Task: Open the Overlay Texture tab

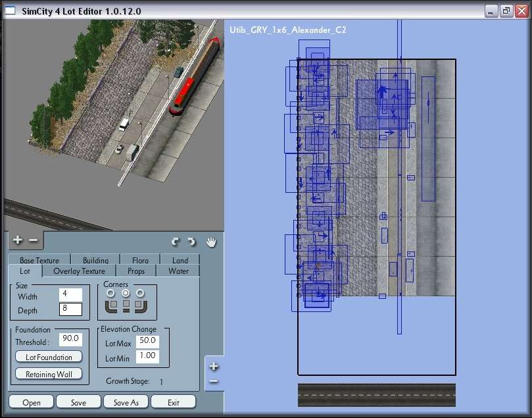Action: coord(80,271)
